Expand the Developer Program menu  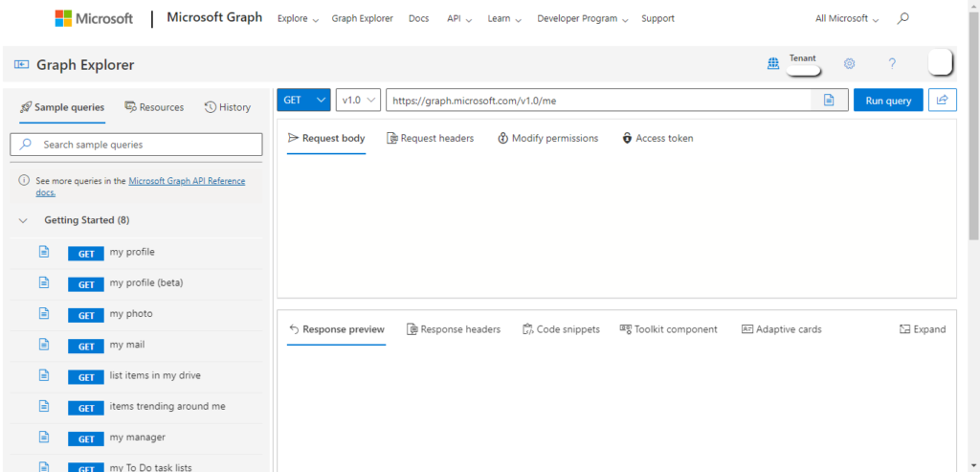582,19
